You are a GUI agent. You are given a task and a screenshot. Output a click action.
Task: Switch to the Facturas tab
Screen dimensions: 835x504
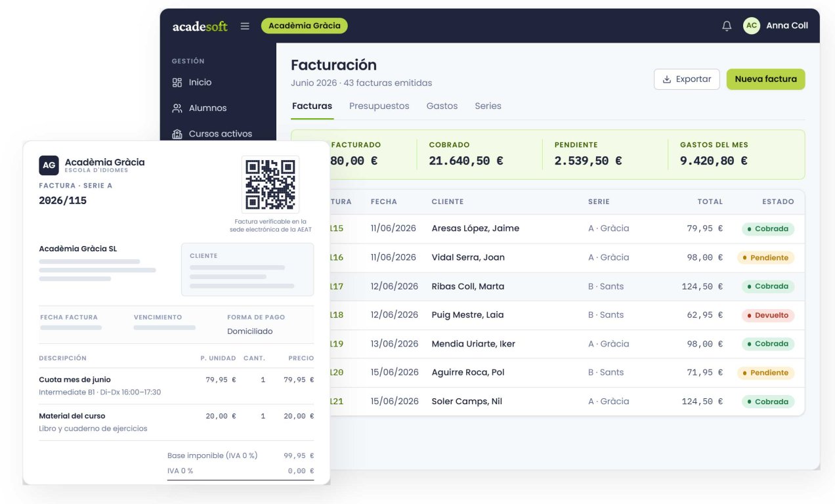click(312, 106)
